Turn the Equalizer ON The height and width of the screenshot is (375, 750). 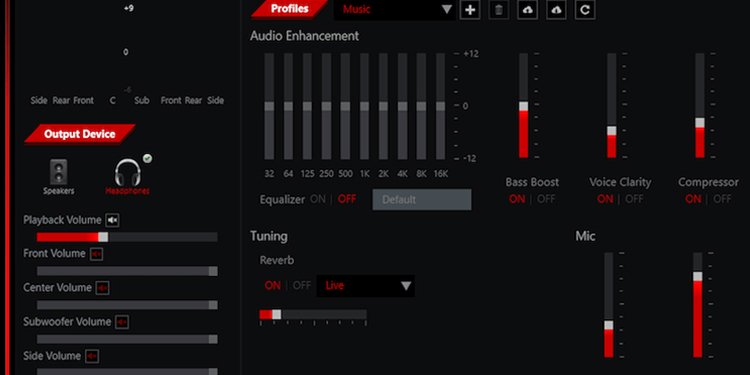318,199
